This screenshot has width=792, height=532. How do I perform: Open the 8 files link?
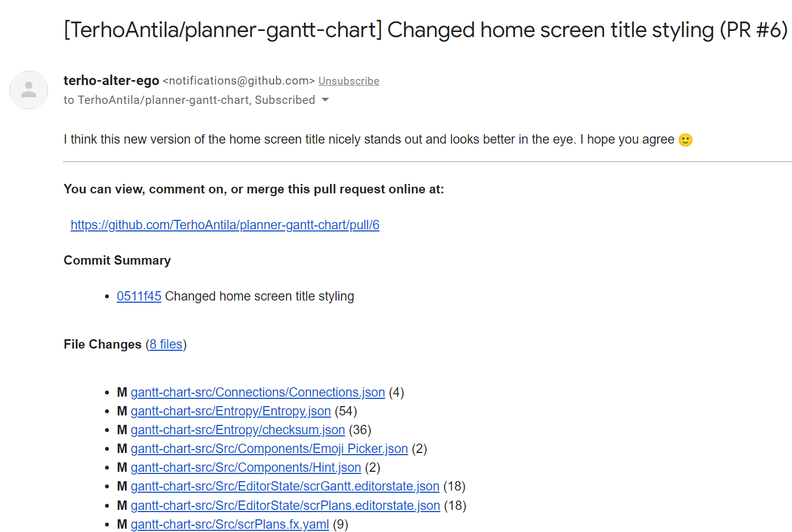(166, 344)
